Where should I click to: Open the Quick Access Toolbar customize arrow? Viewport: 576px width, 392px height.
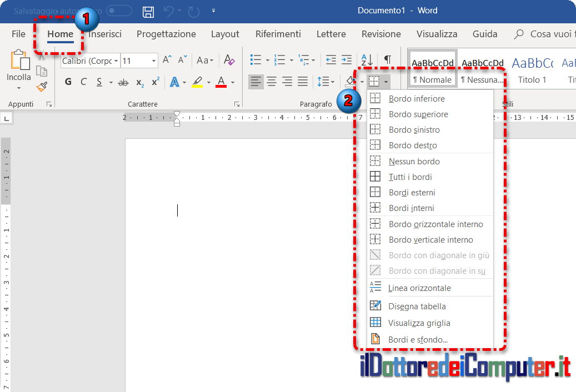coord(213,11)
